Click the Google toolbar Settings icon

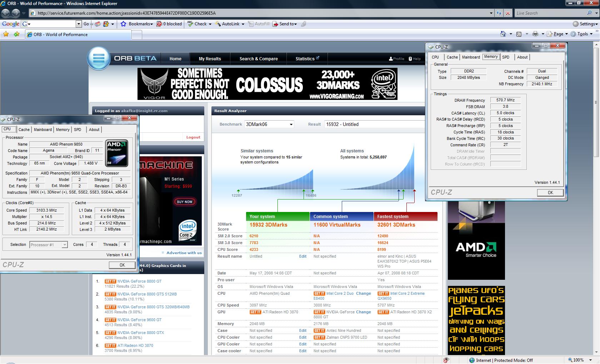point(576,24)
